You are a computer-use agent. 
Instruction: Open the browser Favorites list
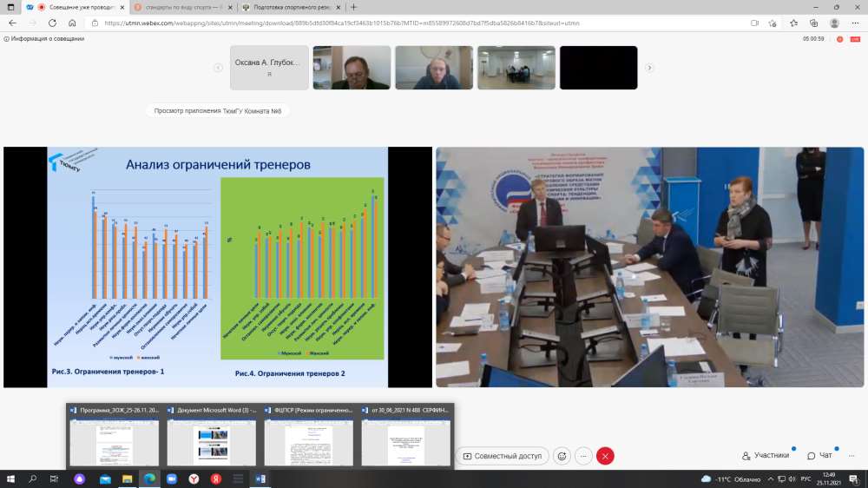click(x=794, y=23)
